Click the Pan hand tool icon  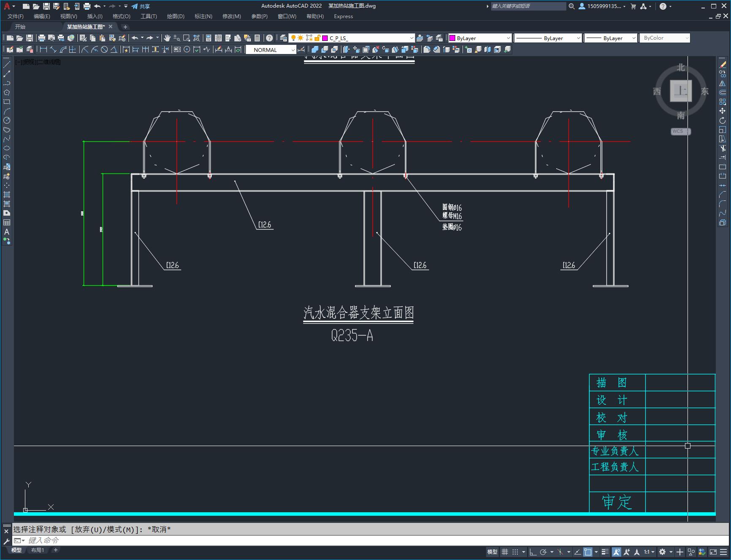pos(167,38)
